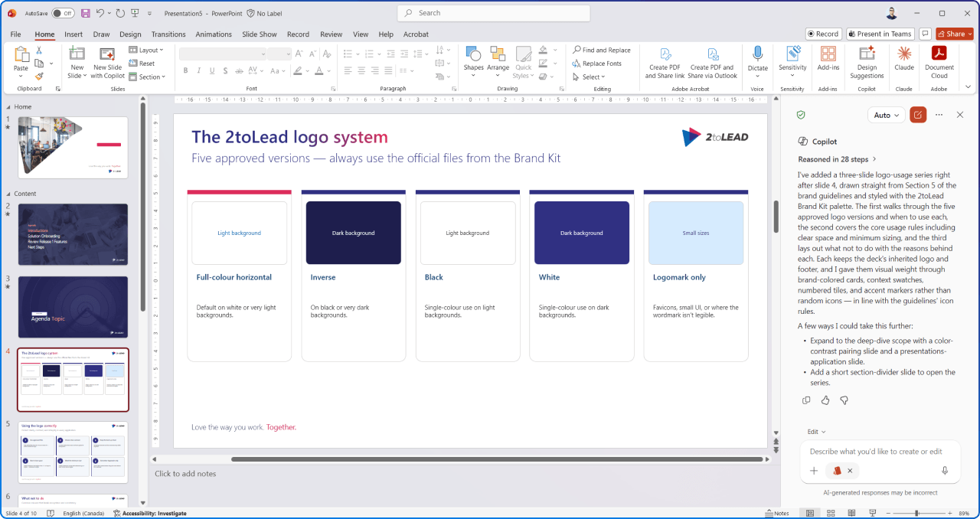Screen dimensions: 980x519
Task: Open the Comments pane icon
Action: point(925,34)
